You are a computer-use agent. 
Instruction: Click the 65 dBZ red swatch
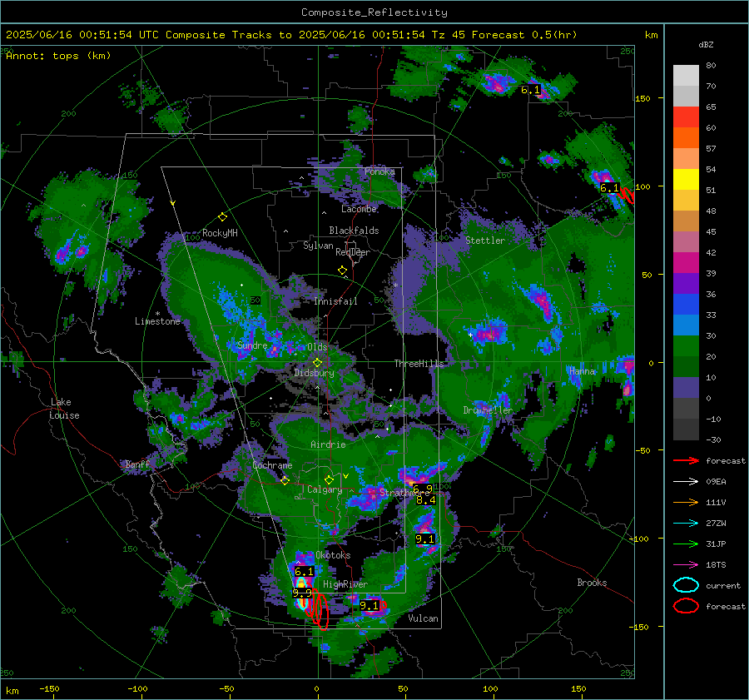pos(686,117)
